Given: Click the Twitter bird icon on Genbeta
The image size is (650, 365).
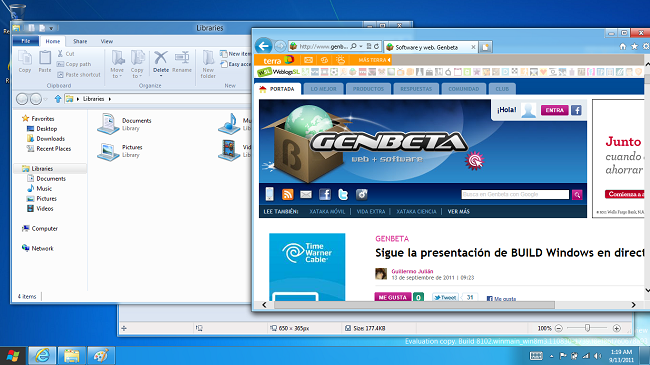Looking at the screenshot, I should pyautogui.click(x=343, y=194).
